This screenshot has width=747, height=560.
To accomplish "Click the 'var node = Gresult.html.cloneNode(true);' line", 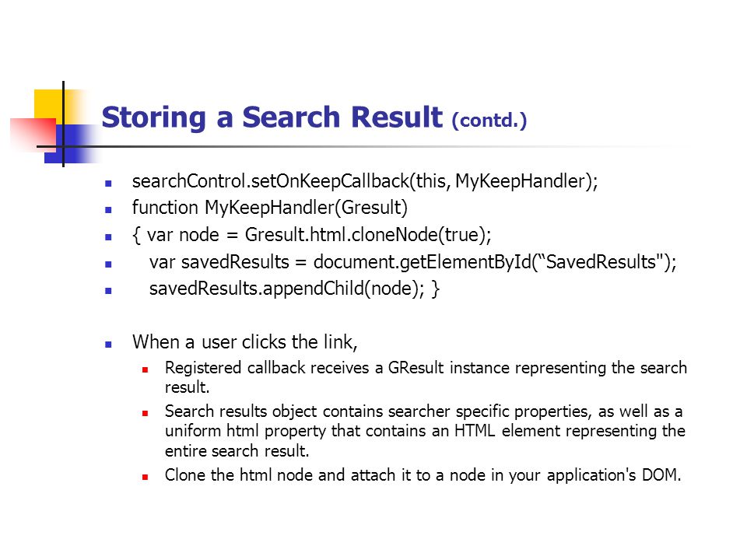I will (311, 235).
